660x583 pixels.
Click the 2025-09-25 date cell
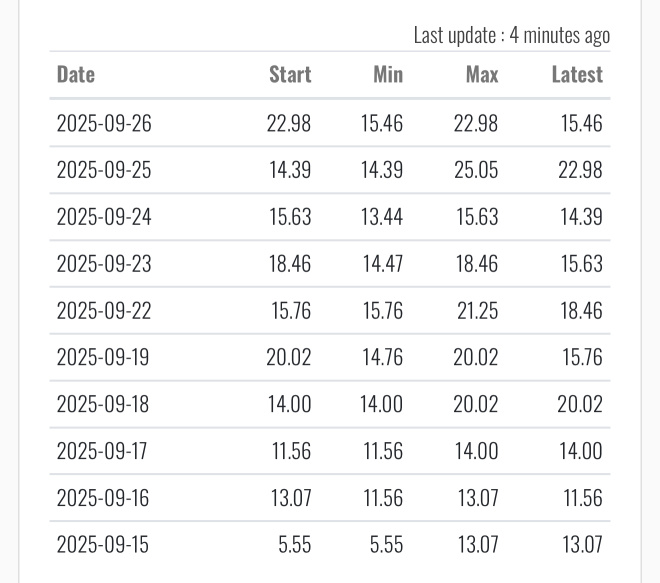click(104, 170)
